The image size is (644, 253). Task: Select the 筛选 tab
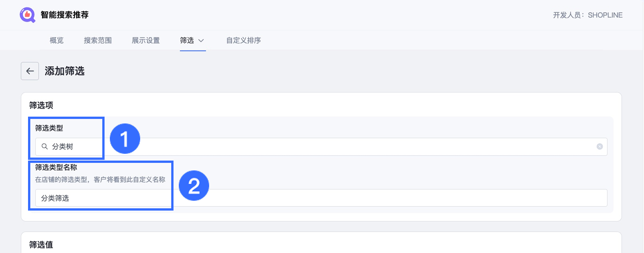187,41
